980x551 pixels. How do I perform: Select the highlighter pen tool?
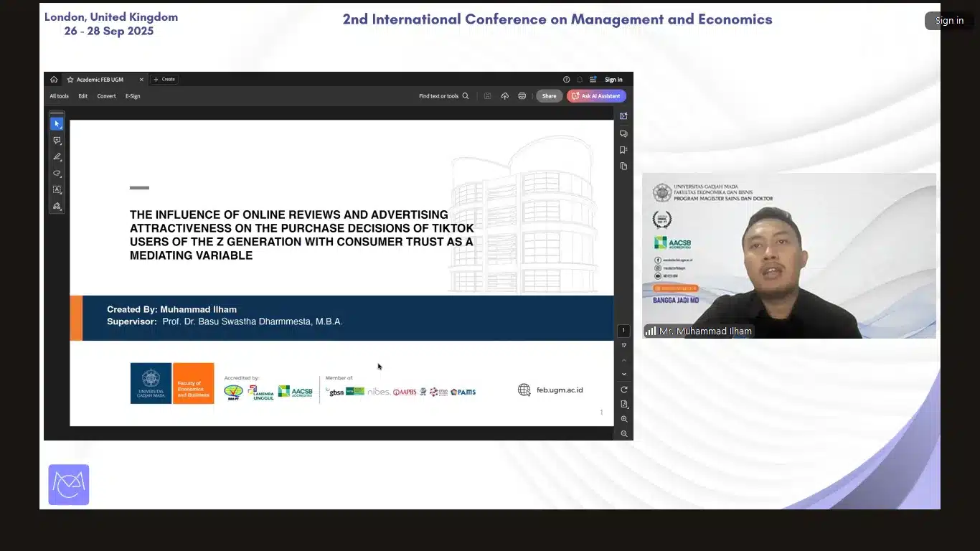(57, 157)
